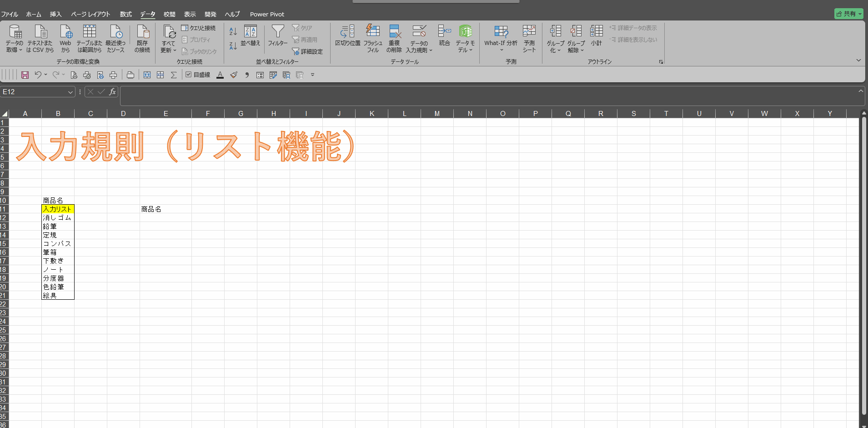Click the フラッシュ フィル icon
The image size is (868, 428).
point(373,31)
